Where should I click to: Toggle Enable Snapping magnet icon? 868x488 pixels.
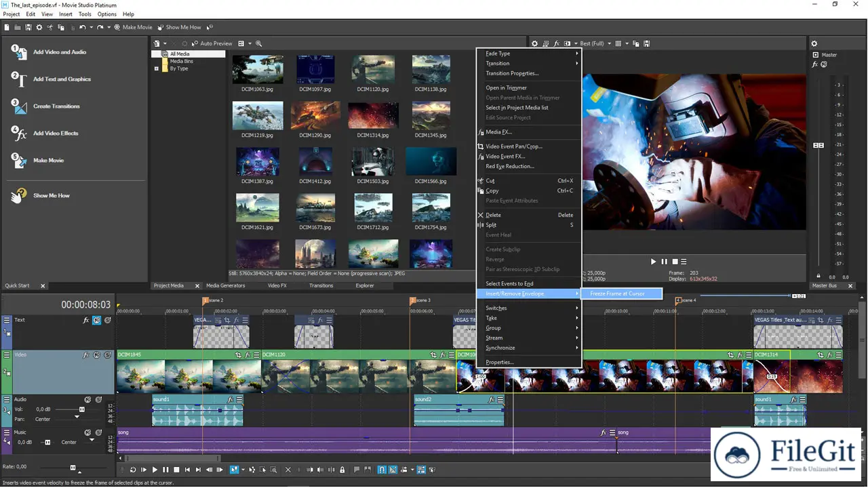coord(382,469)
